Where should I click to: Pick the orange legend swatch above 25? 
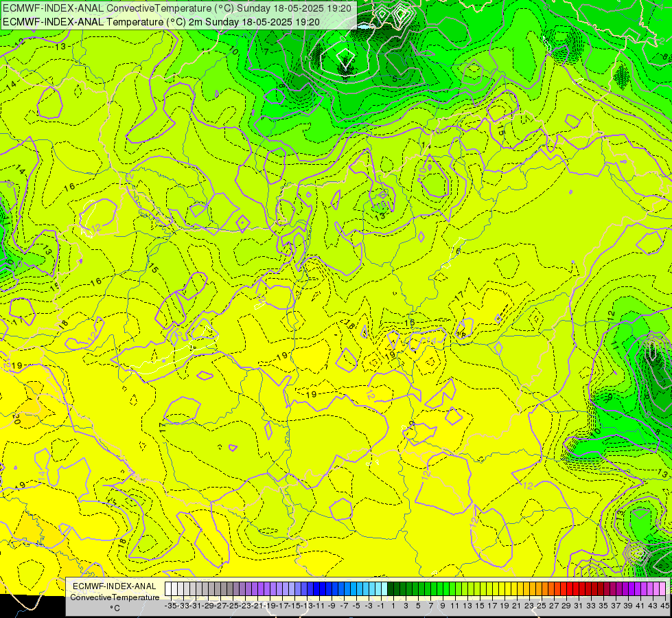tap(538, 589)
